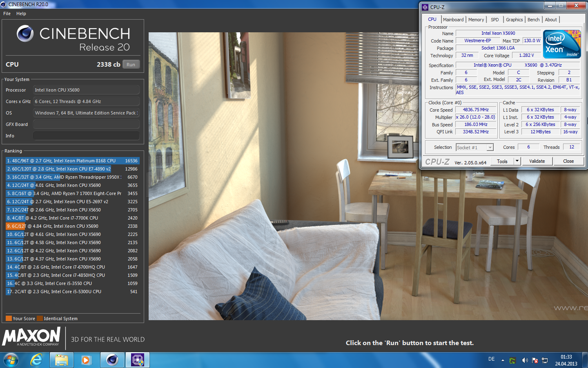Click the MAXON logo
The height and width of the screenshot is (368, 588).
click(31, 337)
